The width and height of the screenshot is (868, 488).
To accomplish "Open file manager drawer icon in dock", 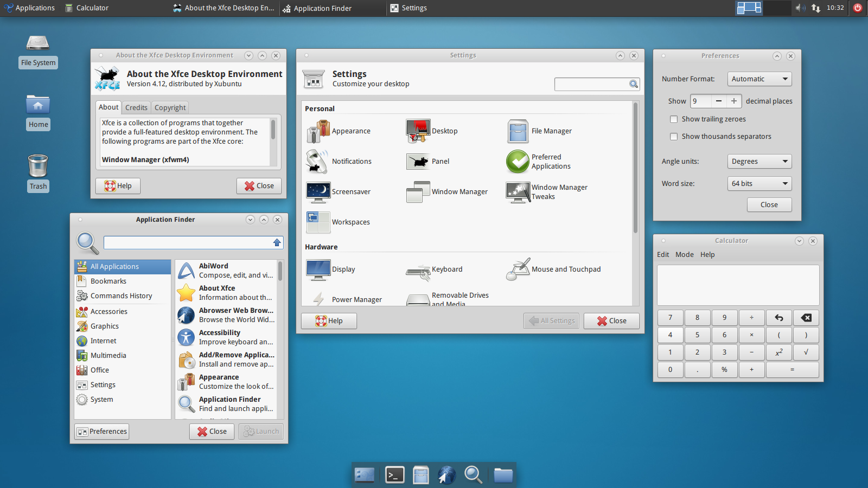I will 420,475.
